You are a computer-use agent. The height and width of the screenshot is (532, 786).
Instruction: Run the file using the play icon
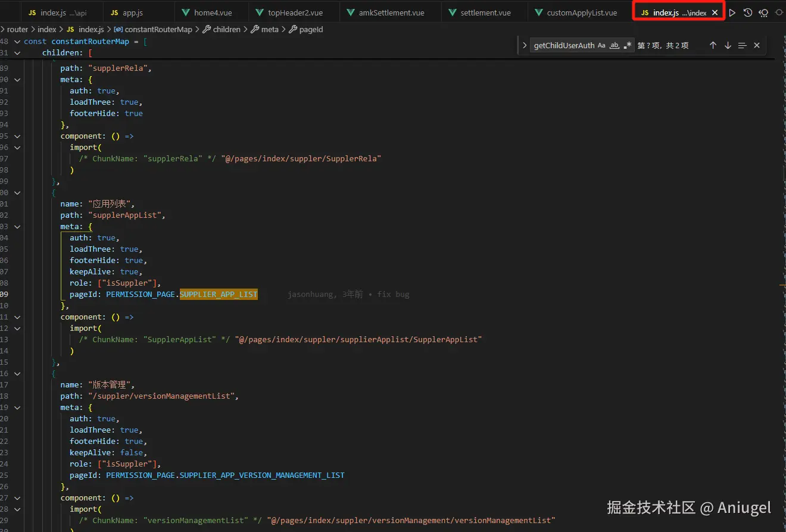[x=732, y=12]
